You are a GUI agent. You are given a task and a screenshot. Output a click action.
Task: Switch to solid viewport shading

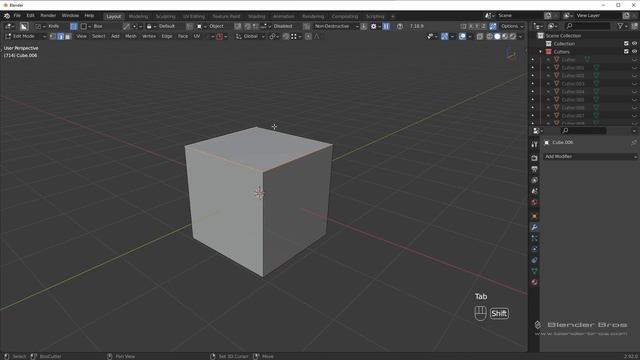pos(497,36)
